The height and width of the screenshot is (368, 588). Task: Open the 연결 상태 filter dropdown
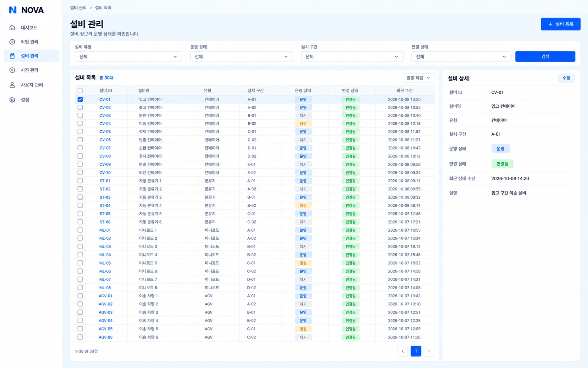pyautogui.click(x=461, y=57)
